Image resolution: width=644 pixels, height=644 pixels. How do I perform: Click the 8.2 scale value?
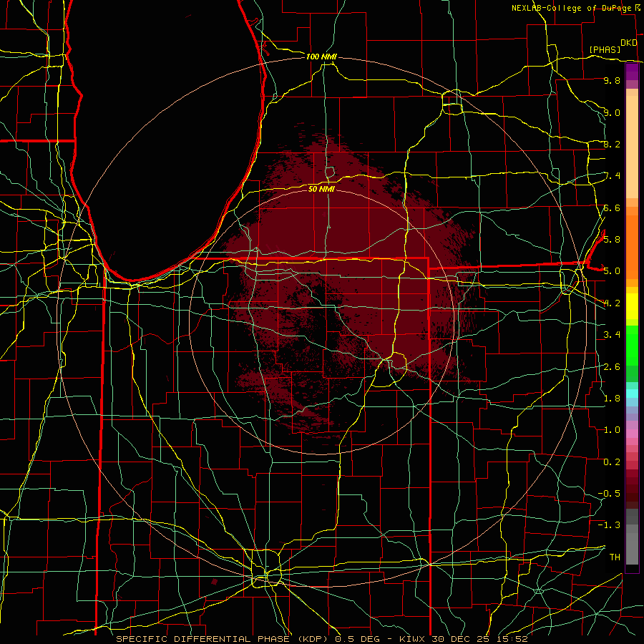612,144
